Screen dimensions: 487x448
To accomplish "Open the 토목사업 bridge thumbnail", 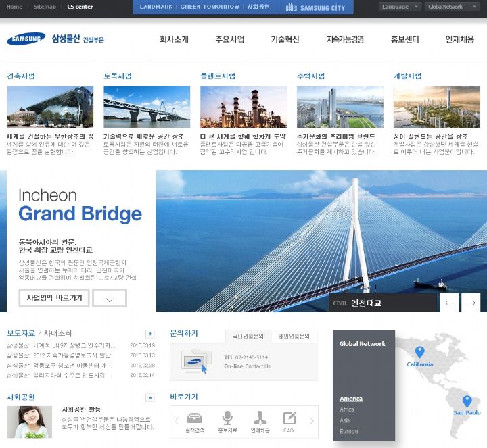I will pyautogui.click(x=147, y=107).
